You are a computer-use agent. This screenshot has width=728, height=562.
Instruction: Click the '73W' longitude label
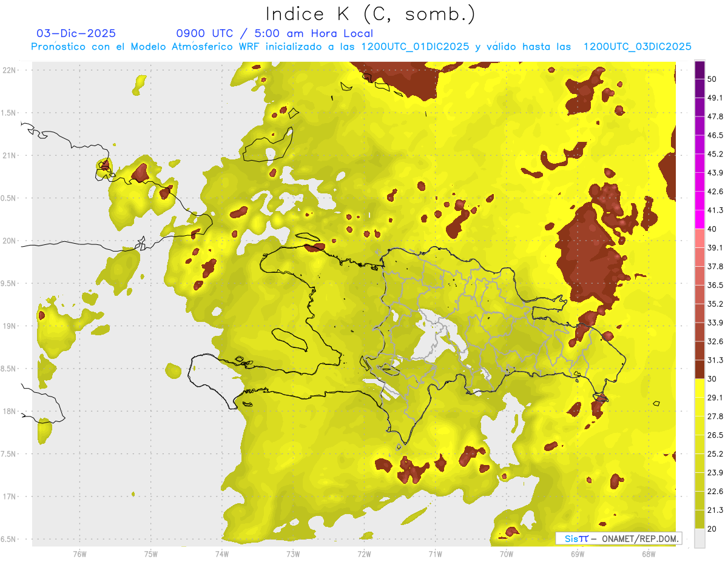[x=293, y=554]
